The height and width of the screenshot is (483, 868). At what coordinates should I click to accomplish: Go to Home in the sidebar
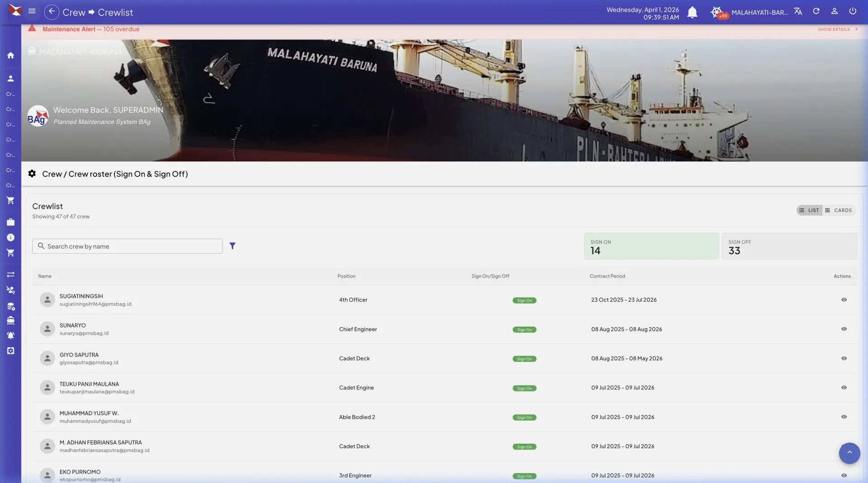tap(10, 55)
